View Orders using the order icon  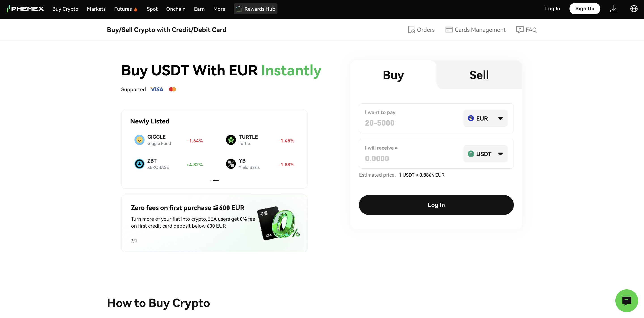[x=412, y=30]
